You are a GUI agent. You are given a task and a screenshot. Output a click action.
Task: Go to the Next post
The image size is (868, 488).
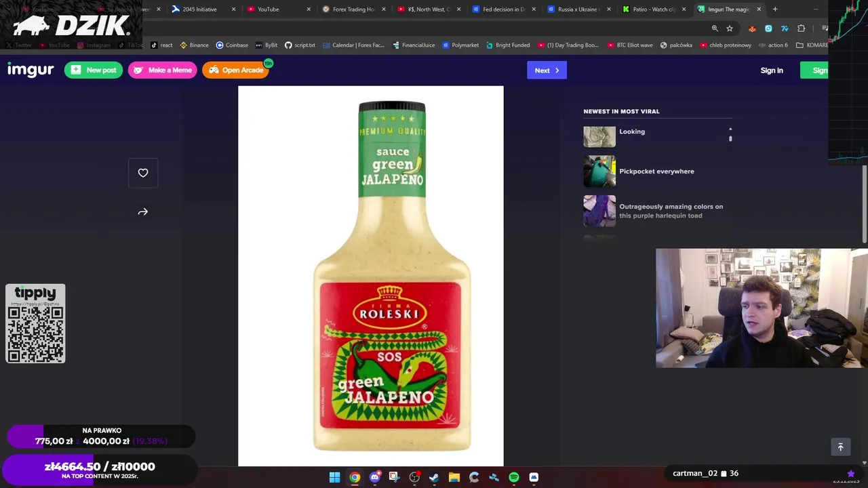coord(547,70)
